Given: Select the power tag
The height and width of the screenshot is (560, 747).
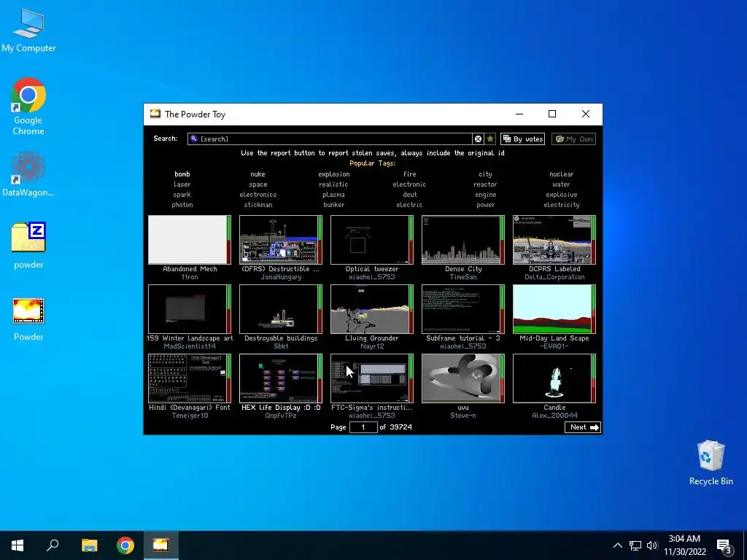Looking at the screenshot, I should pyautogui.click(x=485, y=205).
